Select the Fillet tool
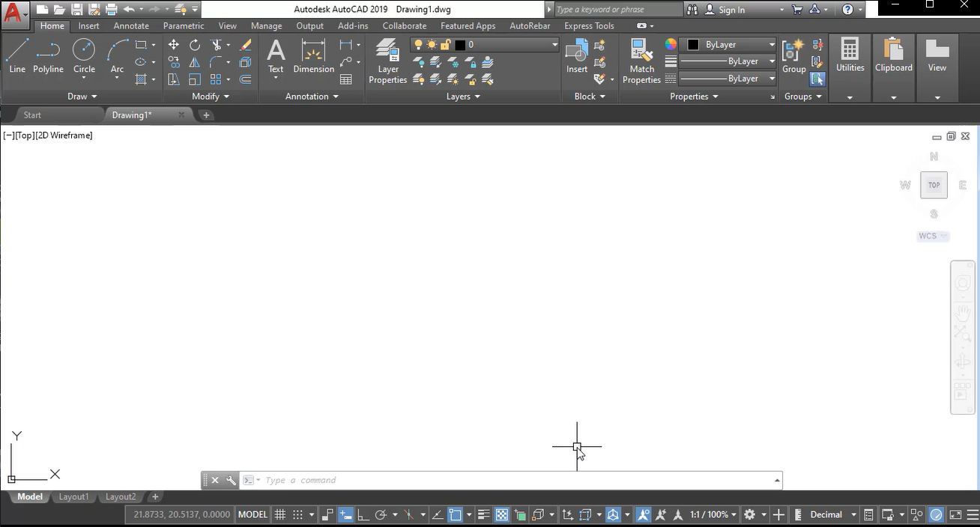The width and height of the screenshot is (980, 527). (216, 62)
